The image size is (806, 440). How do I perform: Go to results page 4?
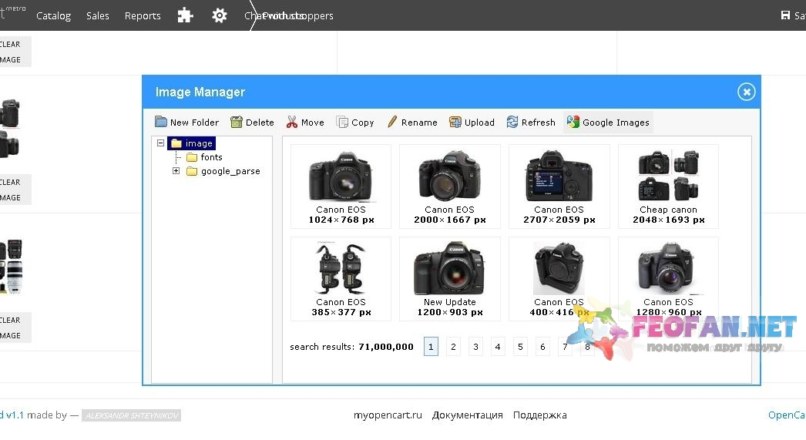point(498,346)
